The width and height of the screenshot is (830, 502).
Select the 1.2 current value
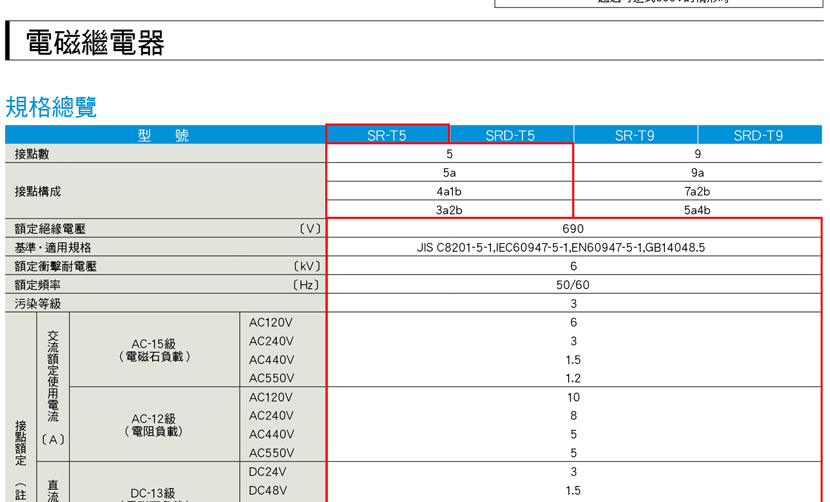(573, 379)
